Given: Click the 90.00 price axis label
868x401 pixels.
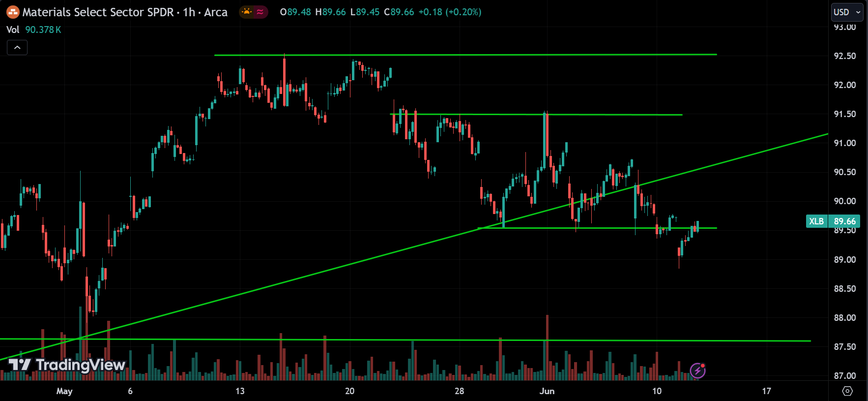Looking at the screenshot, I should click(x=844, y=201).
